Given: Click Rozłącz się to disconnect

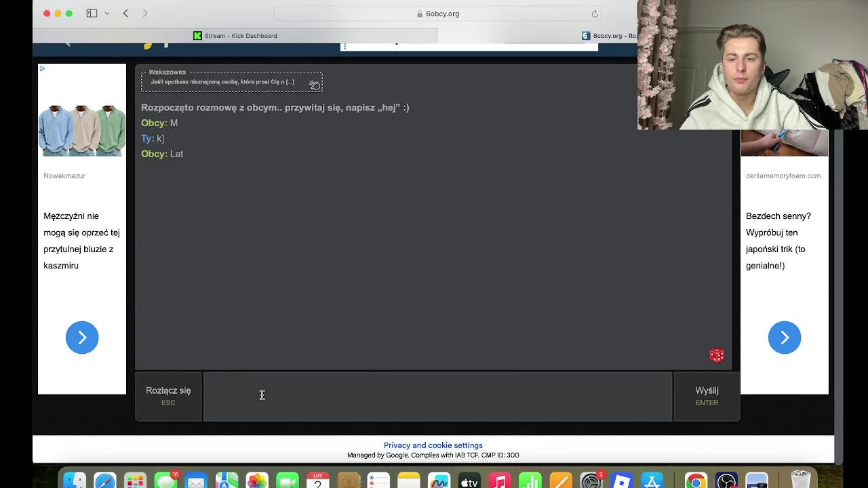Looking at the screenshot, I should [168, 396].
